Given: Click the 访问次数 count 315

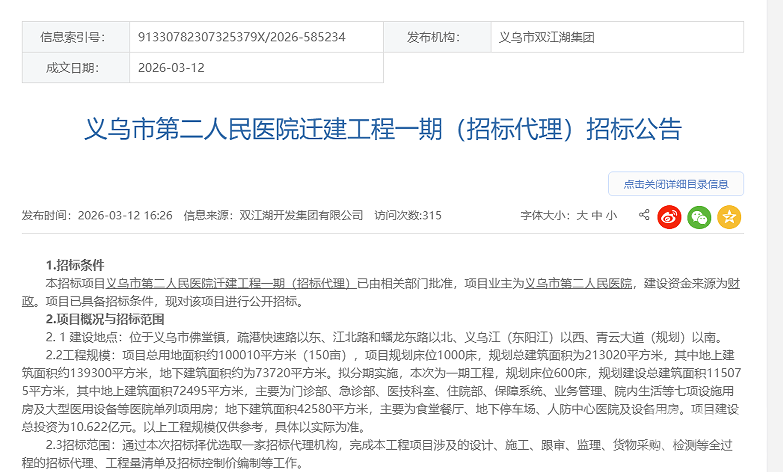Looking at the screenshot, I should coord(432,216).
